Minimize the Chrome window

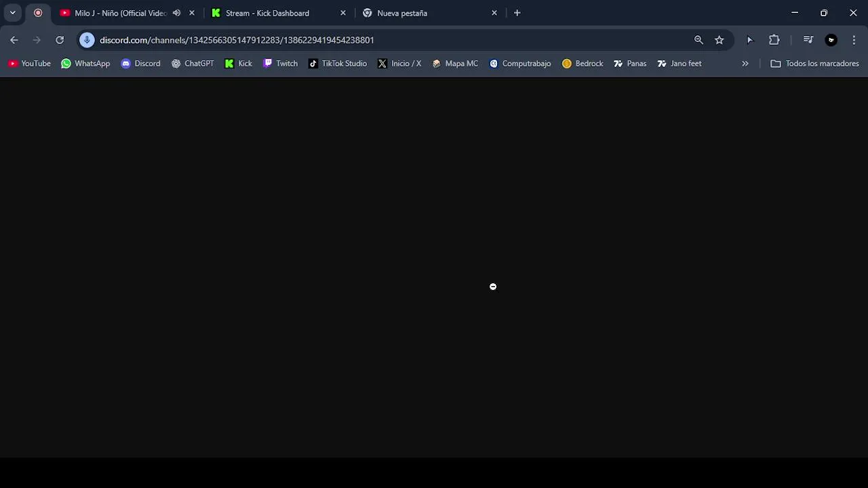pos(795,13)
